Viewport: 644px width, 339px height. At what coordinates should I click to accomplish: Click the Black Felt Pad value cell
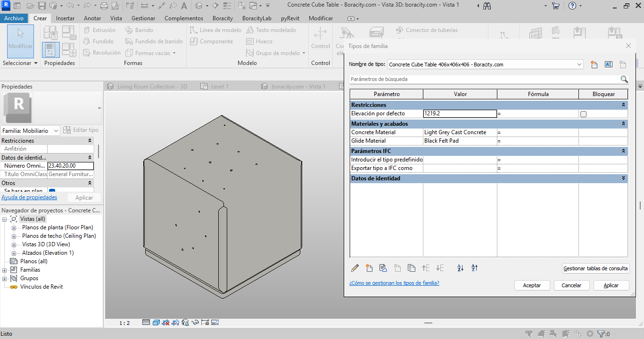click(460, 141)
